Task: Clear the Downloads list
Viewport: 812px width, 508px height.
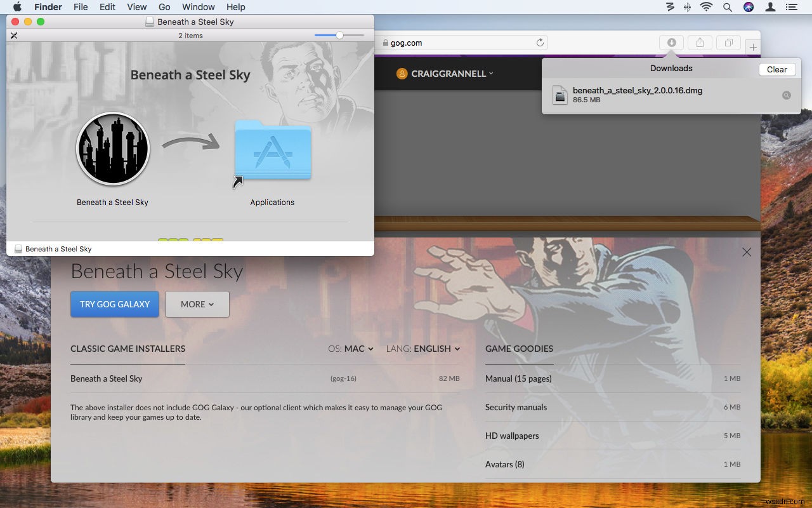Action: [776, 69]
